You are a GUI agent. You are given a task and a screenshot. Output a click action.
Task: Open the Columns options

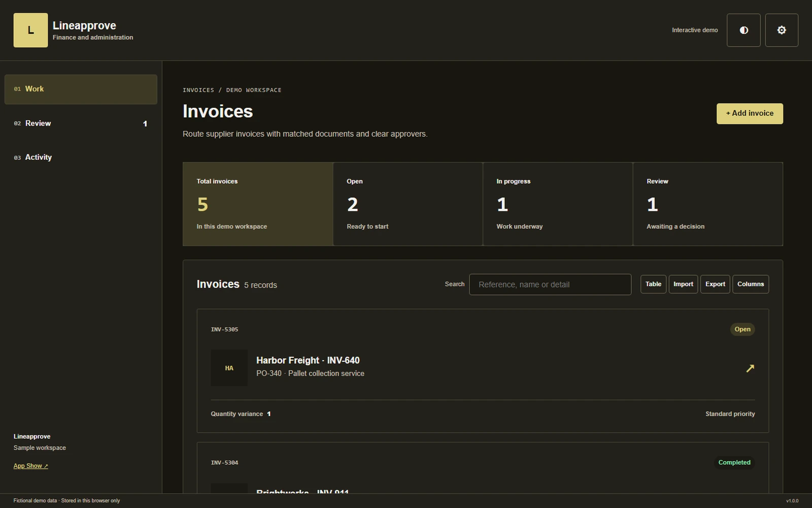click(751, 284)
